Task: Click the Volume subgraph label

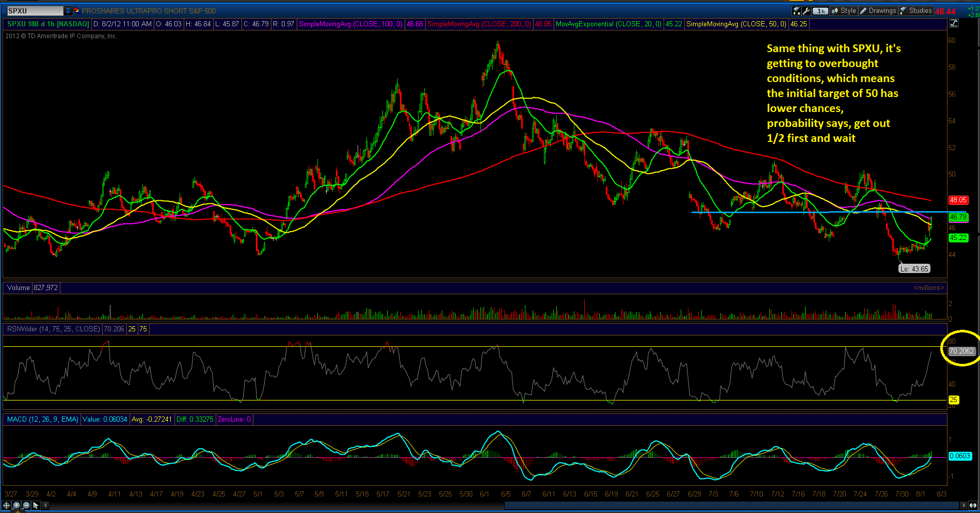Action: (x=19, y=287)
